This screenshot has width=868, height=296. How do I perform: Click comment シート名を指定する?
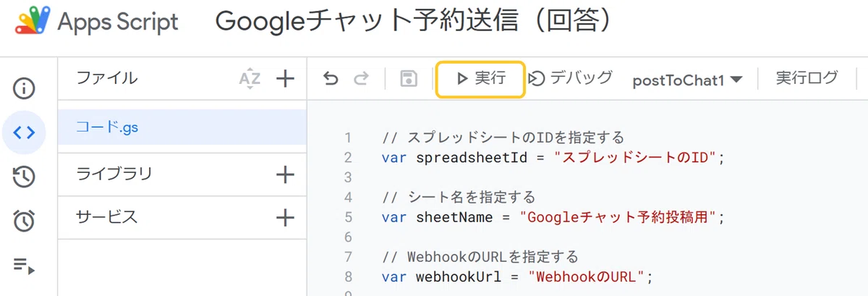pos(459,197)
